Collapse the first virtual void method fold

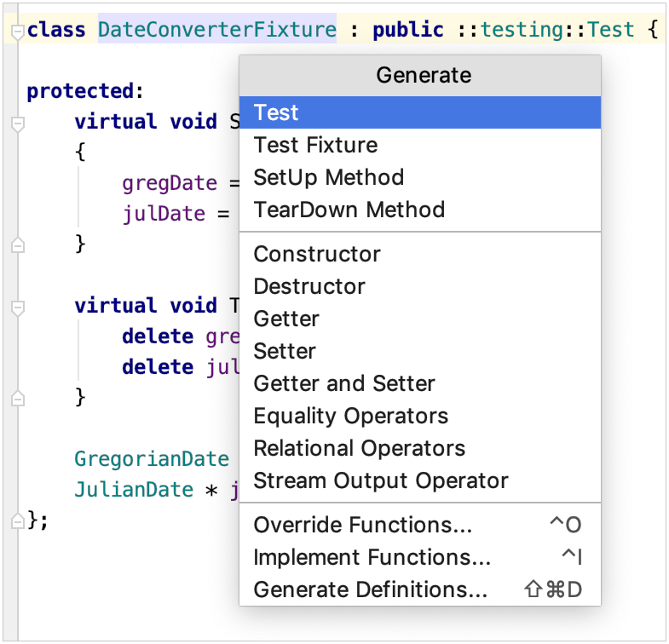tap(17, 124)
